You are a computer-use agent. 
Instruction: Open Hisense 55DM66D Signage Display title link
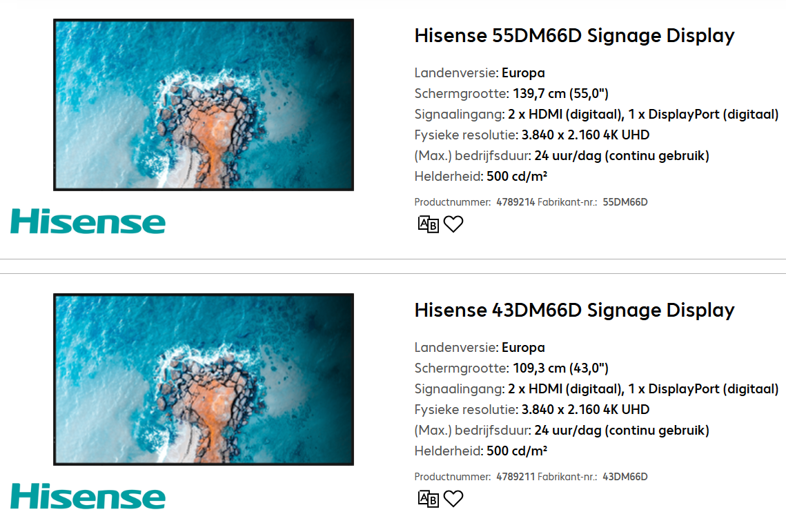pyautogui.click(x=574, y=36)
